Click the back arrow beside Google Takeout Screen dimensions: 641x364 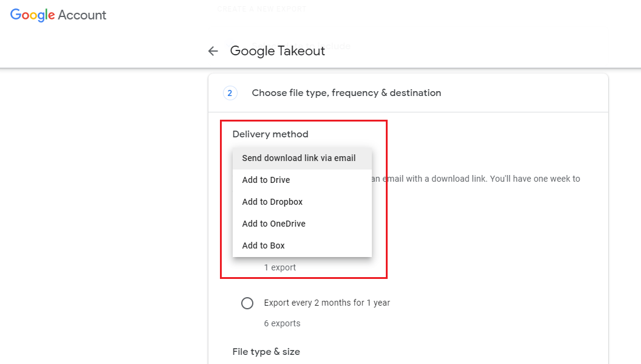[x=213, y=51]
